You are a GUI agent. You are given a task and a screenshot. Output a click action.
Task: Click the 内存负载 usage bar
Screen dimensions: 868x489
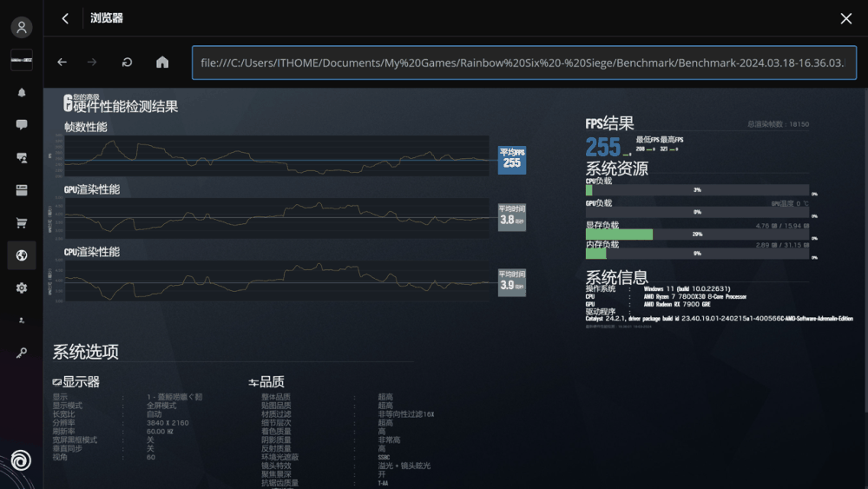(697, 254)
